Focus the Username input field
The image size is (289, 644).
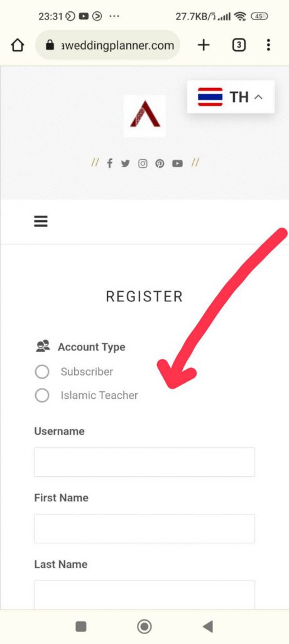click(144, 462)
